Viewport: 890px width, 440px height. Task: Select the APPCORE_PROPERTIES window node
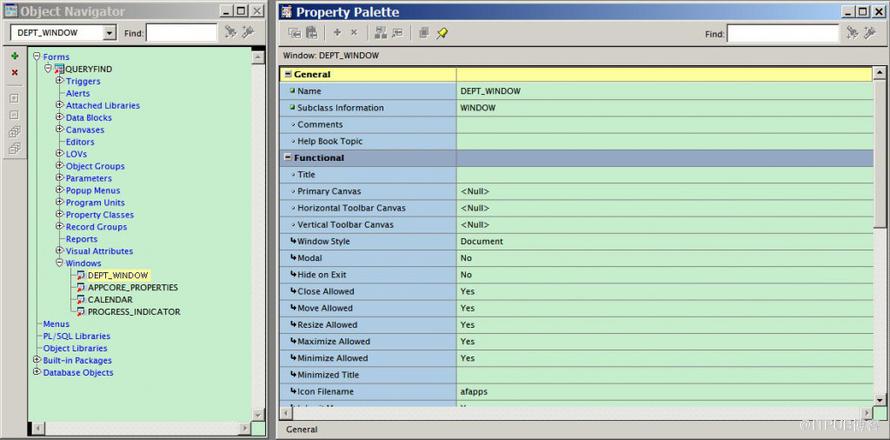(x=132, y=287)
